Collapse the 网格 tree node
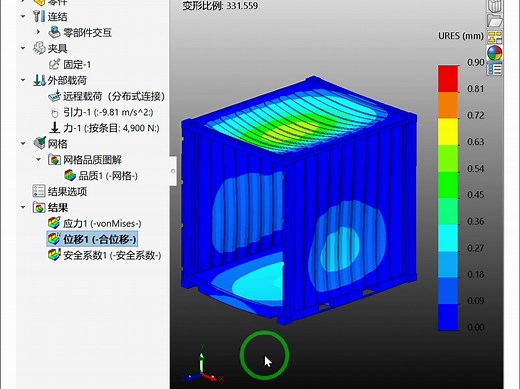 point(23,144)
